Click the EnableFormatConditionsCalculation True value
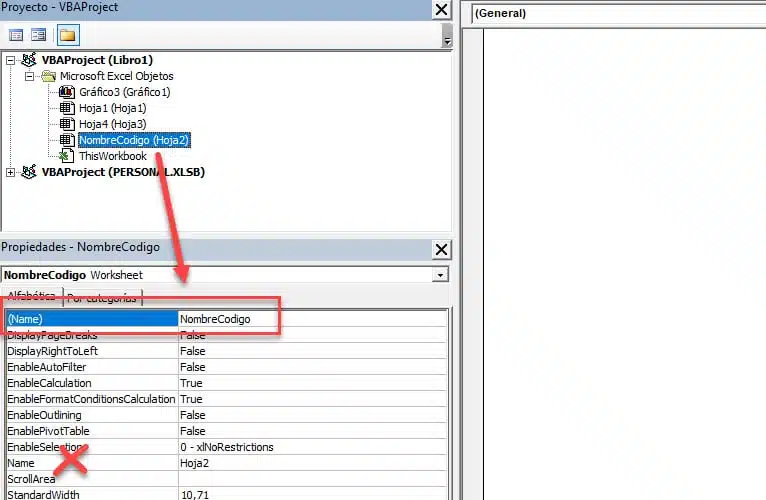Image resolution: width=766 pixels, height=500 pixels. (313, 399)
